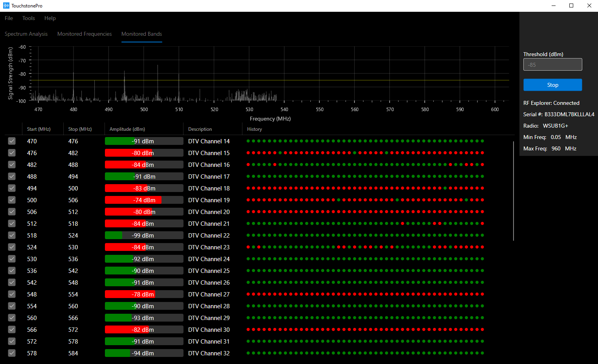Toggle the DTV Channel 32 checkbox
Image resolution: width=598 pixels, height=364 pixels.
click(x=12, y=353)
